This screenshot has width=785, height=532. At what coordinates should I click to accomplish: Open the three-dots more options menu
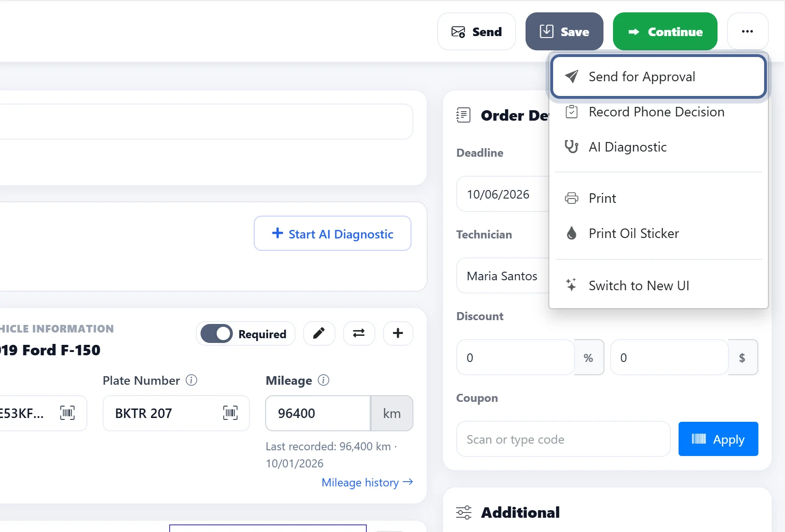(x=747, y=31)
